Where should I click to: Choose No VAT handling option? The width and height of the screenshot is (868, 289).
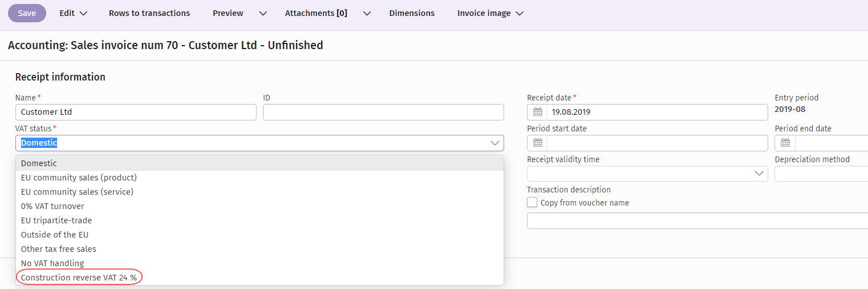point(52,263)
